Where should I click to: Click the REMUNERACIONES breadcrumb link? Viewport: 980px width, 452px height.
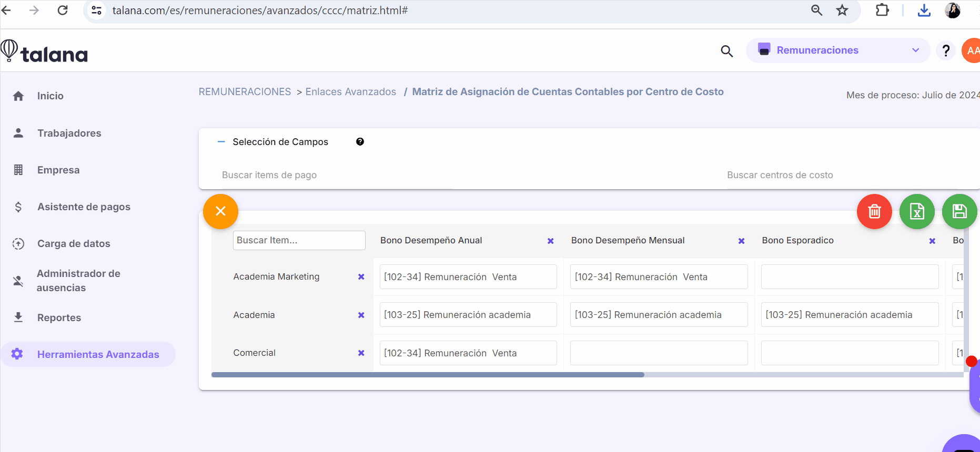click(x=245, y=92)
